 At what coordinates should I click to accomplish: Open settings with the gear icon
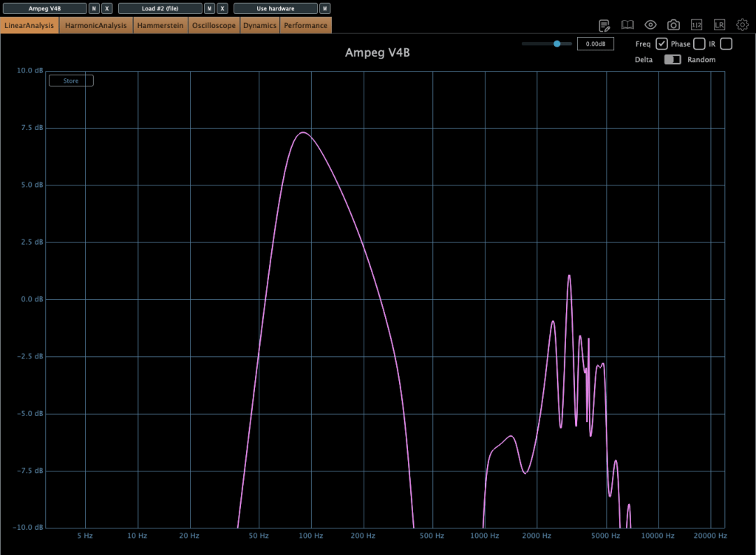pos(743,25)
